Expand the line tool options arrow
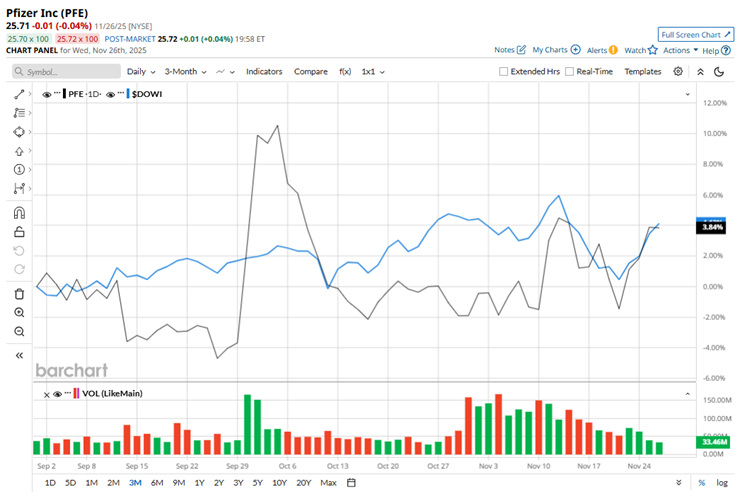The image size is (752, 499). pyautogui.click(x=30, y=94)
